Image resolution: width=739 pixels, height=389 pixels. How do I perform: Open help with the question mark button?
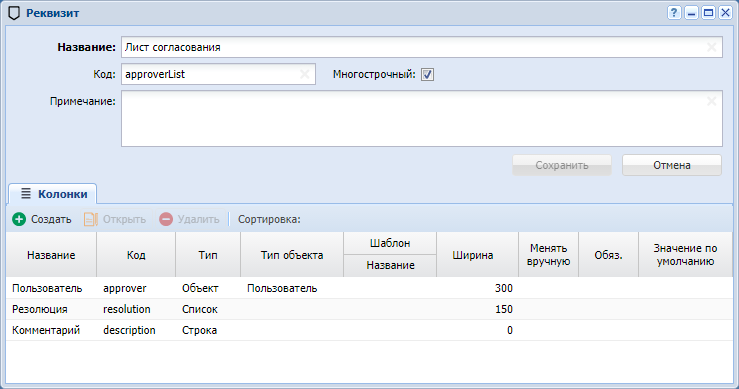point(674,13)
